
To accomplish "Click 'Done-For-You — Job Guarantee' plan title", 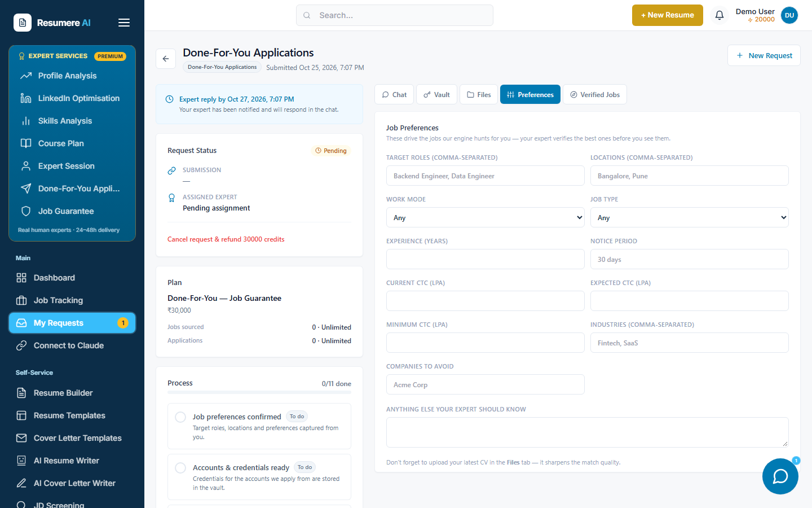I will pyautogui.click(x=224, y=298).
